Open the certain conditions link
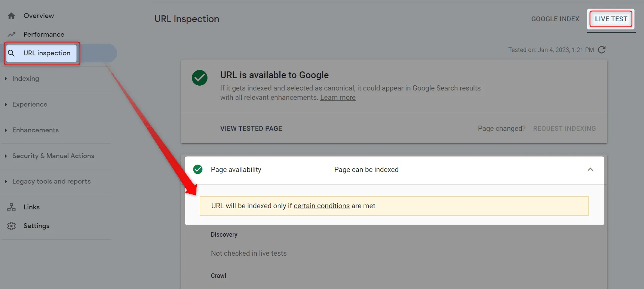The width and height of the screenshot is (644, 289). [322, 206]
